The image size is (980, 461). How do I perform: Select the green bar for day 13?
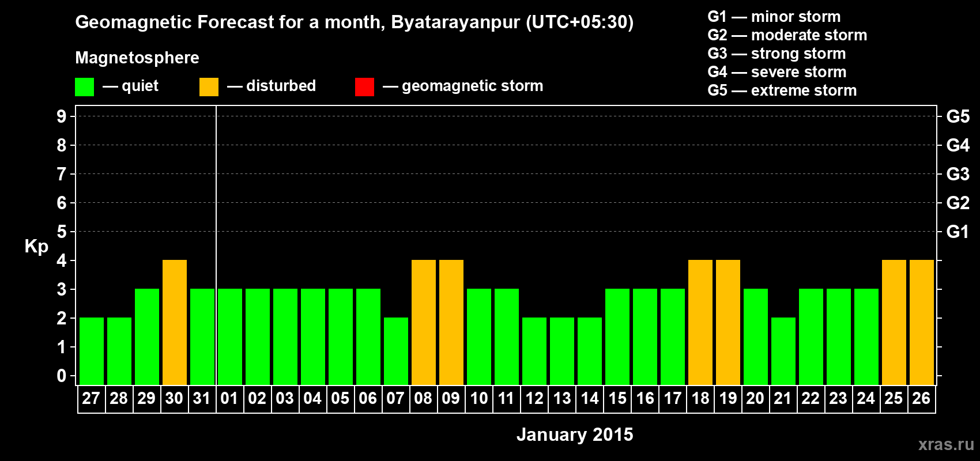(x=562, y=351)
